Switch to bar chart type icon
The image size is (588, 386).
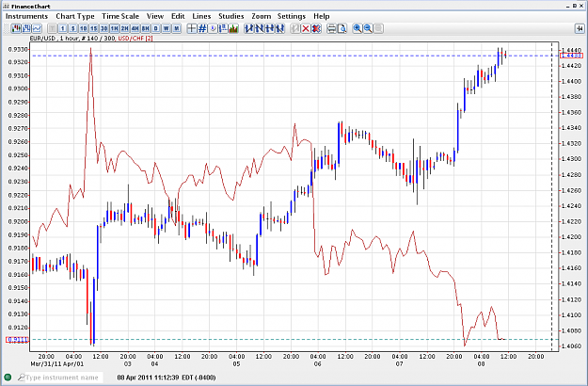(26, 28)
